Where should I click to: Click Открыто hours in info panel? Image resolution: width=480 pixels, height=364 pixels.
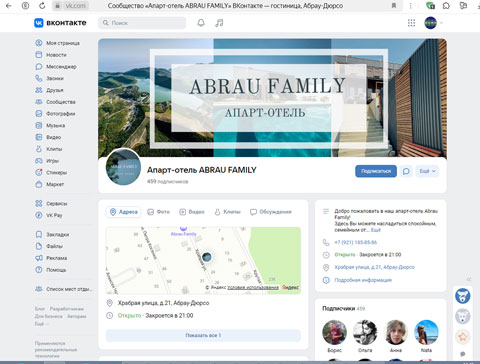(345, 255)
